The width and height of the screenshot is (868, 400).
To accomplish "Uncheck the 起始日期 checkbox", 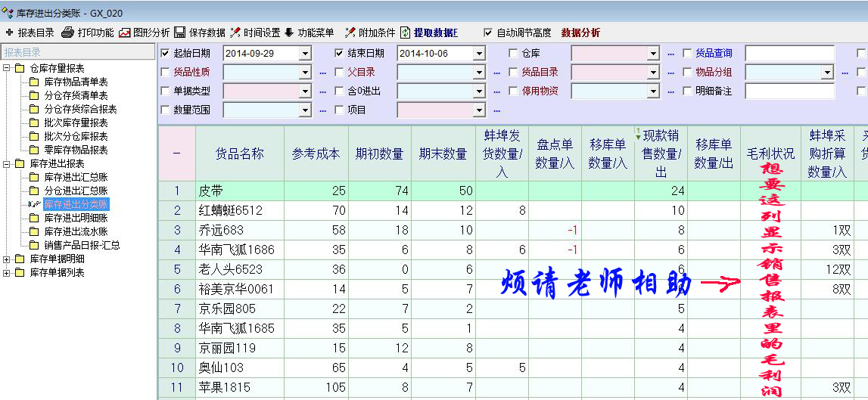I will click(x=166, y=54).
